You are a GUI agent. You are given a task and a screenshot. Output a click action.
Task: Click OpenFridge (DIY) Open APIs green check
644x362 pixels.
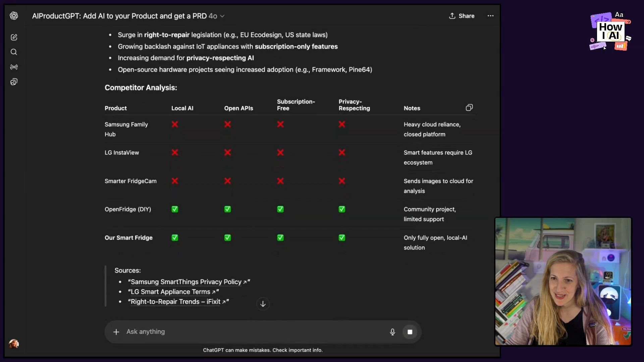[x=227, y=209]
